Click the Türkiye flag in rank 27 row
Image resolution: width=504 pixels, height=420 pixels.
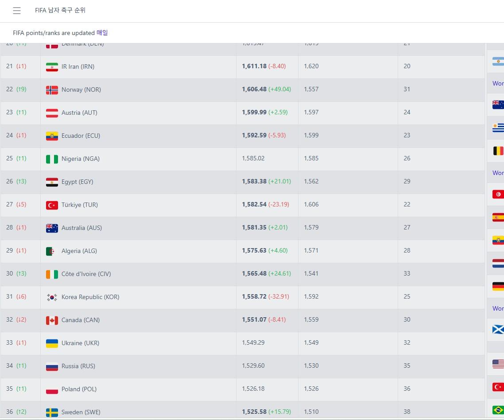click(x=52, y=205)
